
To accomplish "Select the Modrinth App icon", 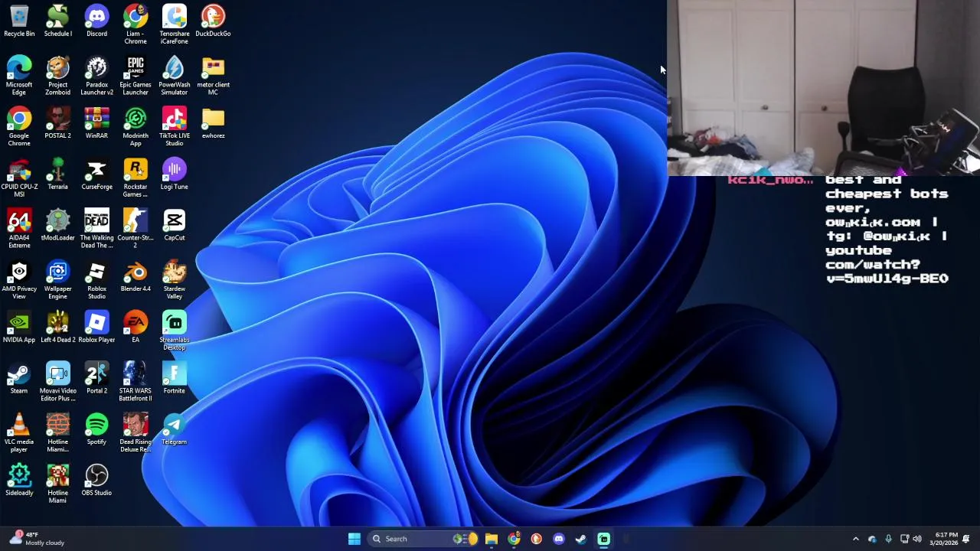I will point(136,127).
